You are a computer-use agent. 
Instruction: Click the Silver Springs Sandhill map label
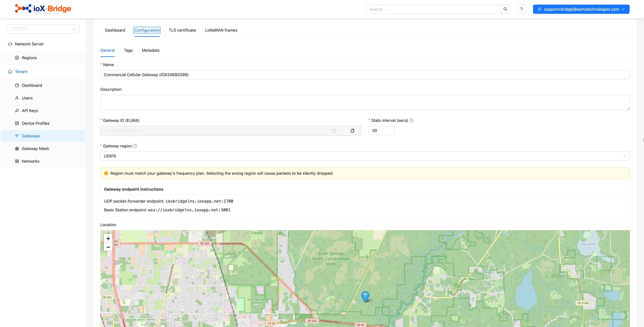[x=256, y=301]
